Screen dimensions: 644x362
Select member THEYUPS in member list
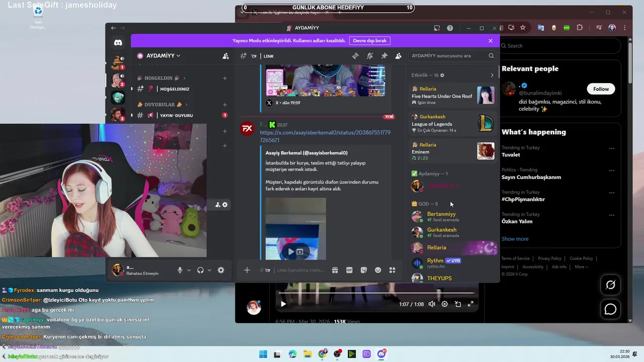[452, 278]
